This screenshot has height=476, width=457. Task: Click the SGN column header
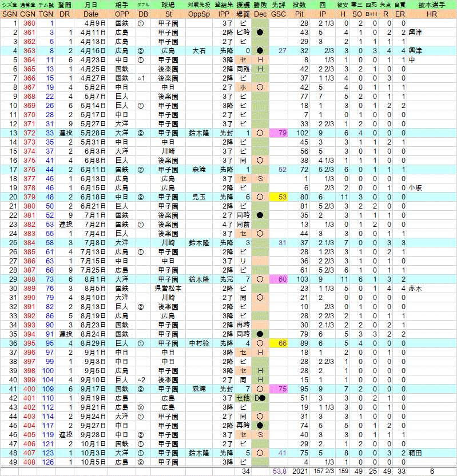(x=9, y=14)
